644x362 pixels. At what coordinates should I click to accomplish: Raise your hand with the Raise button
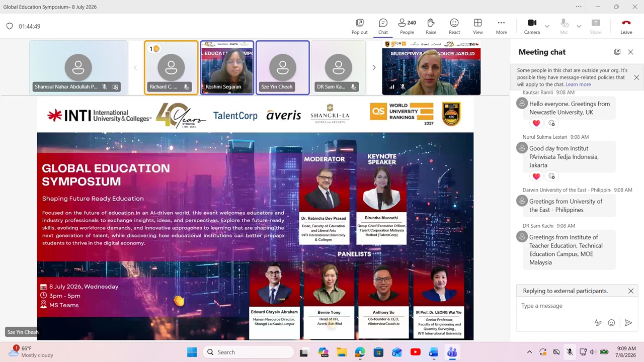pyautogui.click(x=431, y=26)
